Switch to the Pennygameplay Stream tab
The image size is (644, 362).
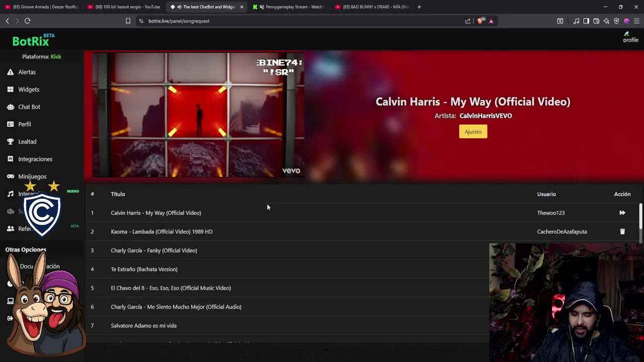pos(289,7)
